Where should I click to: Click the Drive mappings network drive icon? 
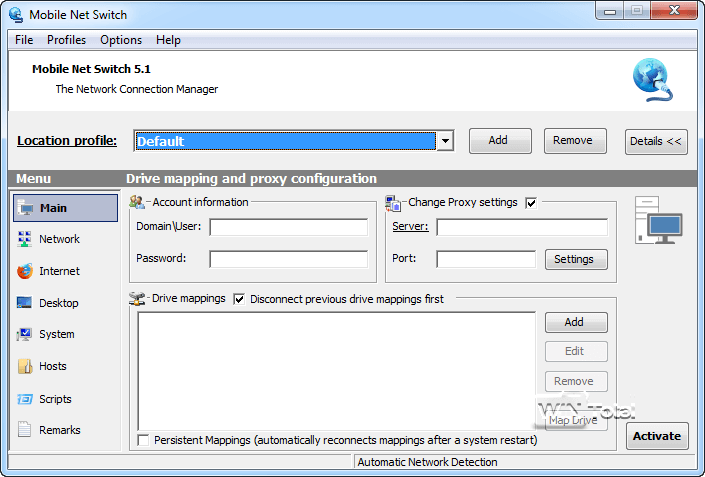point(137,299)
